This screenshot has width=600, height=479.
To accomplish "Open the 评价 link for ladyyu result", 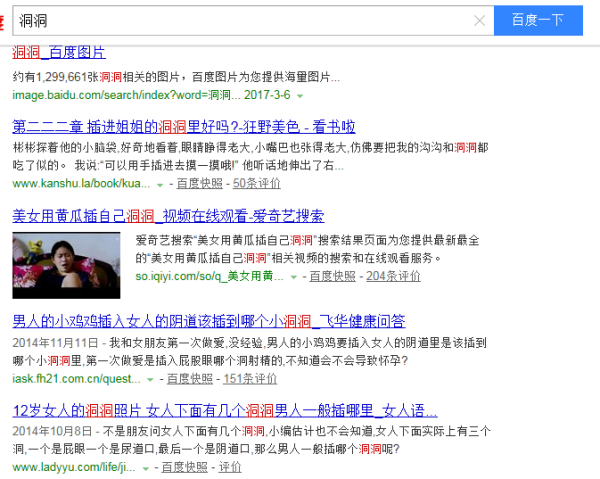I will click(x=230, y=467).
